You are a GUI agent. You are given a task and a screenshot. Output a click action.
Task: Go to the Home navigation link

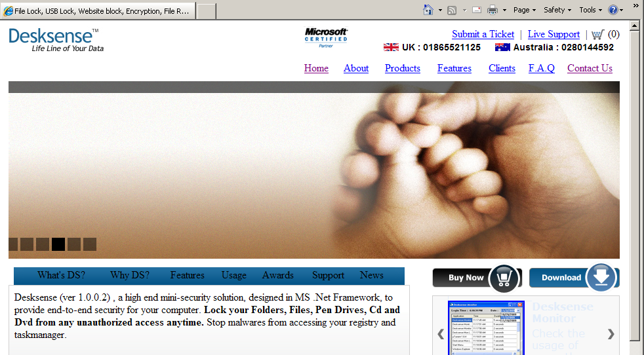pyautogui.click(x=316, y=68)
